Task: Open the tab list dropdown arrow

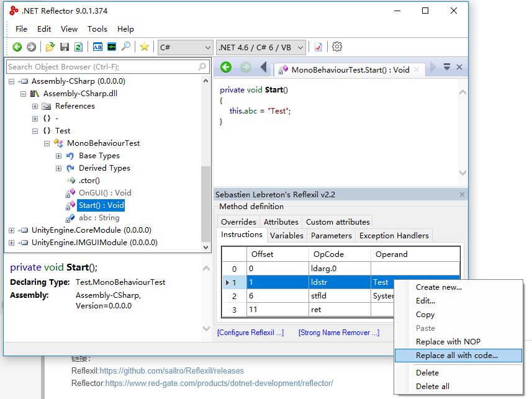Action: [x=447, y=67]
